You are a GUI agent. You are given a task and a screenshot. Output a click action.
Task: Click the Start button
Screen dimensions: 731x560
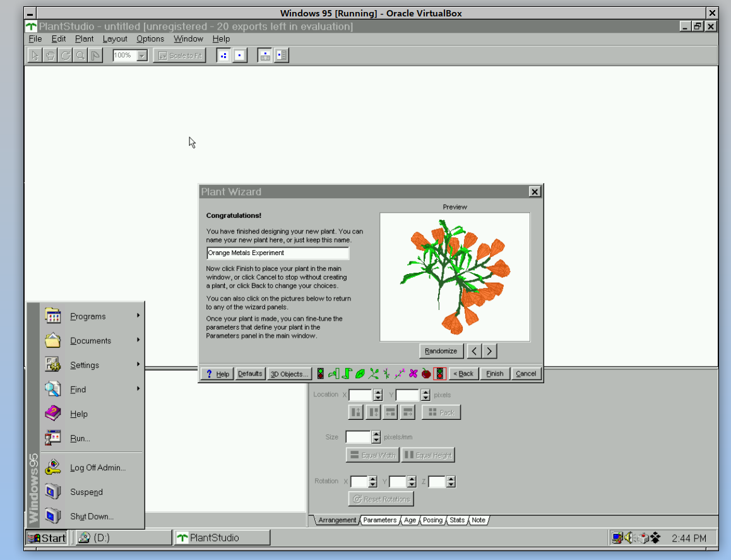(x=47, y=538)
